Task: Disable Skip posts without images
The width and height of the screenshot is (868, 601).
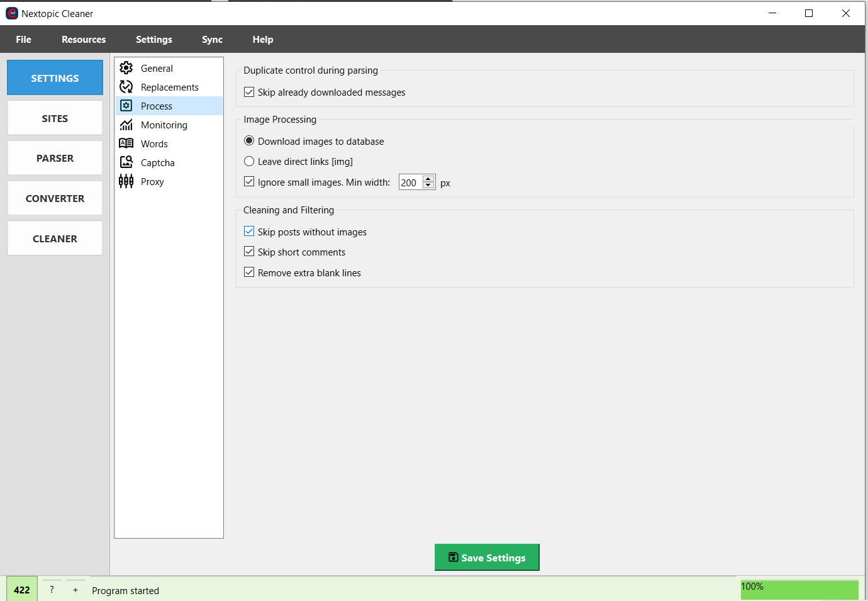Action: pos(249,232)
